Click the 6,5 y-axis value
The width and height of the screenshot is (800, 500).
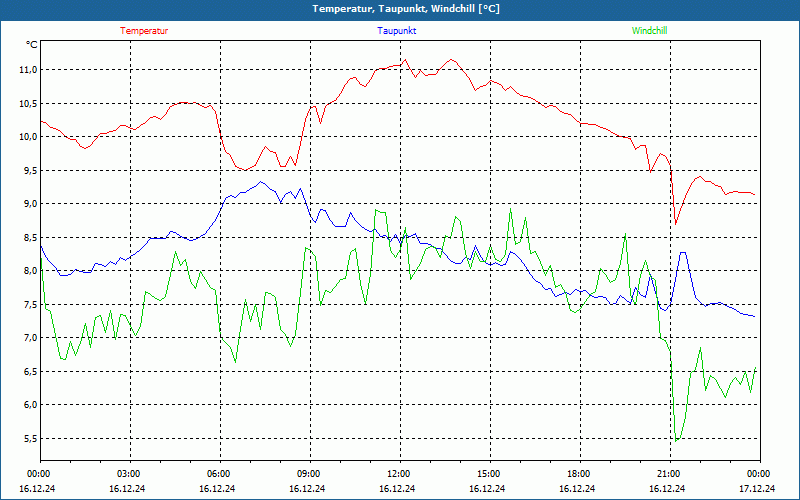pyautogui.click(x=30, y=371)
